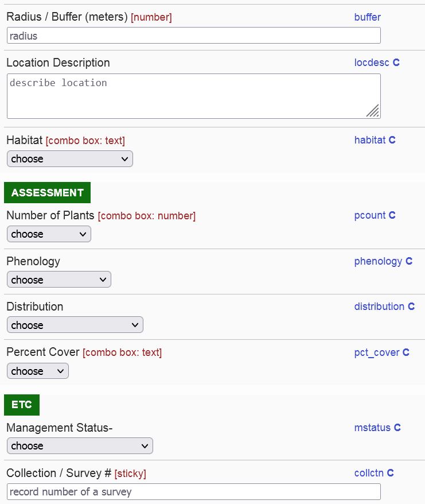Click the Location Description text area
The height and width of the screenshot is (504, 425).
[x=193, y=96]
